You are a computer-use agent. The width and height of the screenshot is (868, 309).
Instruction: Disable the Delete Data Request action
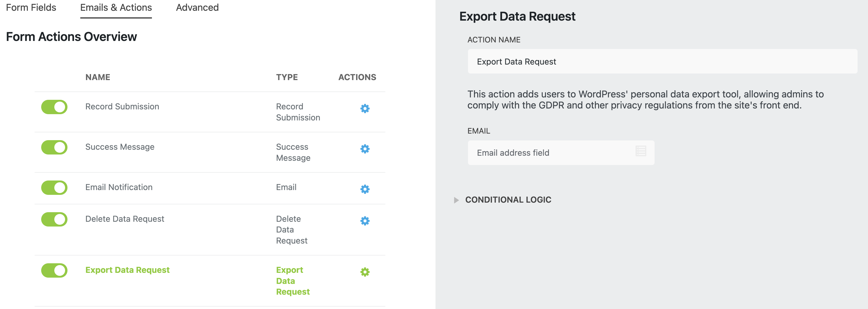pos(54,219)
